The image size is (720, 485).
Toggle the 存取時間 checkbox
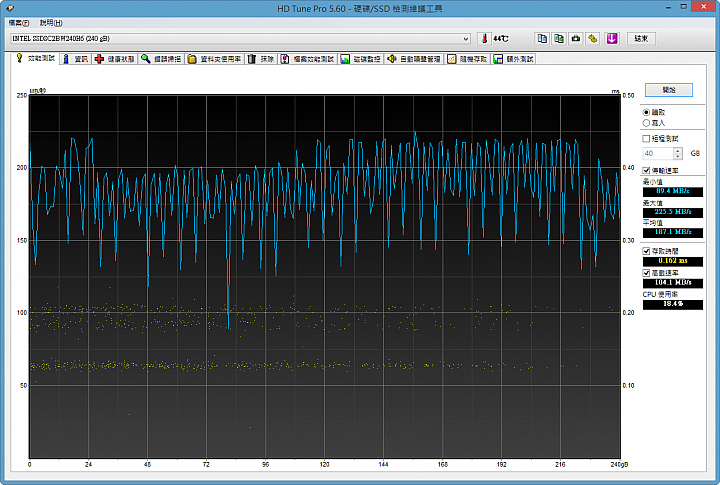(646, 250)
